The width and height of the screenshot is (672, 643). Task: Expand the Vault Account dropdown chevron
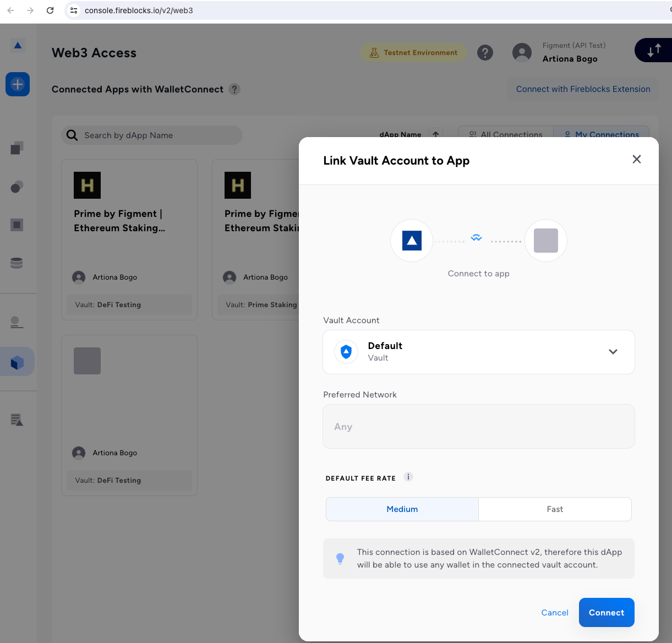point(613,352)
